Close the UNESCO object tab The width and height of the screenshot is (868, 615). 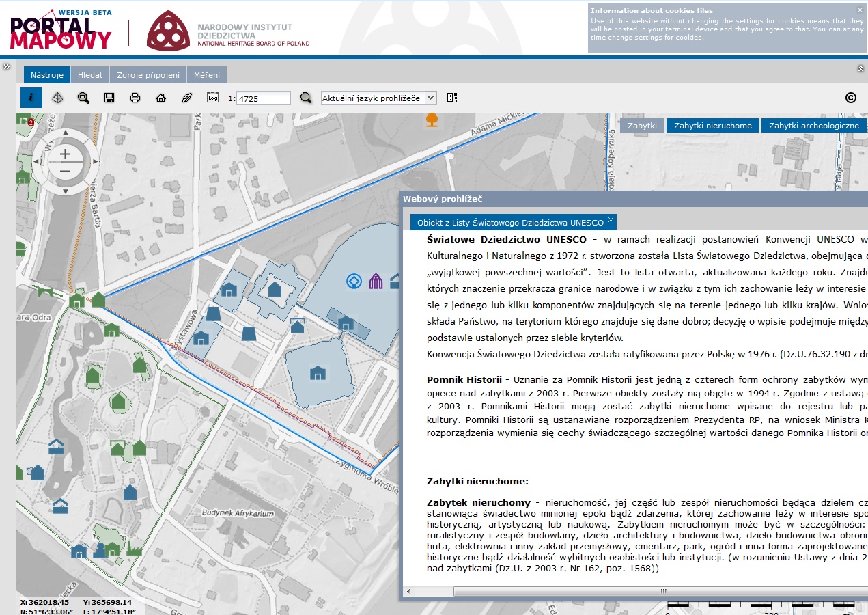[x=611, y=219]
